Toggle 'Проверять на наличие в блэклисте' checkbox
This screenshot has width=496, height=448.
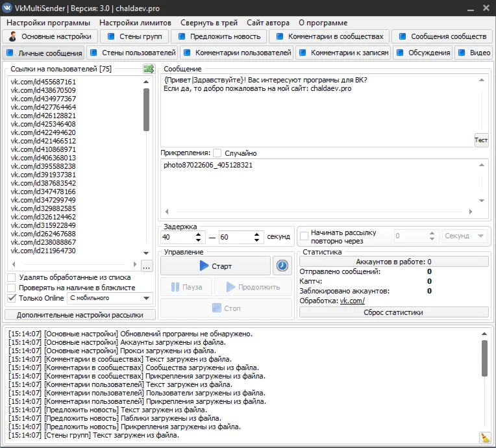(x=12, y=288)
